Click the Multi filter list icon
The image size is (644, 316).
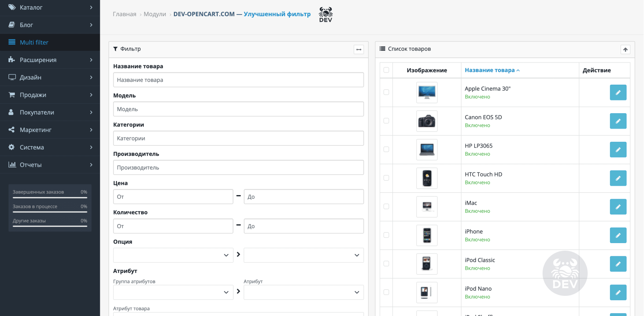(x=12, y=42)
